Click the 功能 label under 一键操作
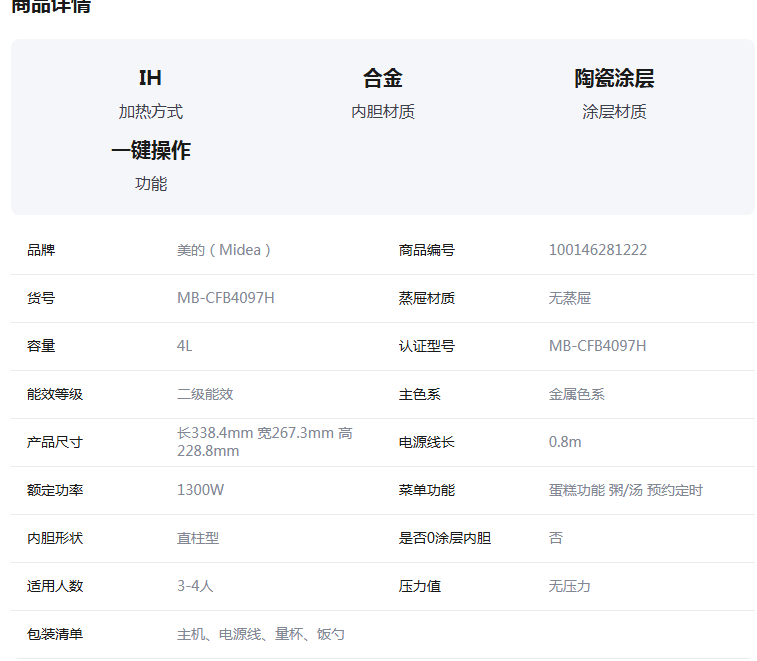This screenshot has width=757, height=661. 151,183
